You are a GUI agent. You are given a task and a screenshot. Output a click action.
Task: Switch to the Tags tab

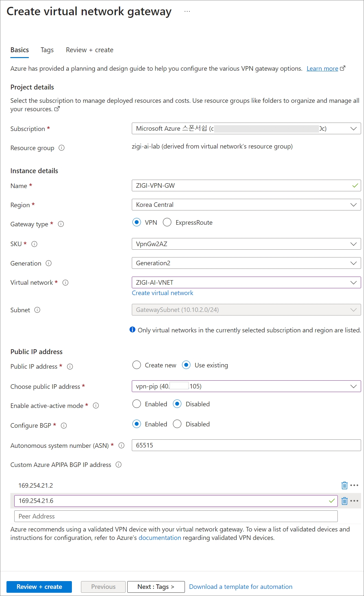[47, 50]
